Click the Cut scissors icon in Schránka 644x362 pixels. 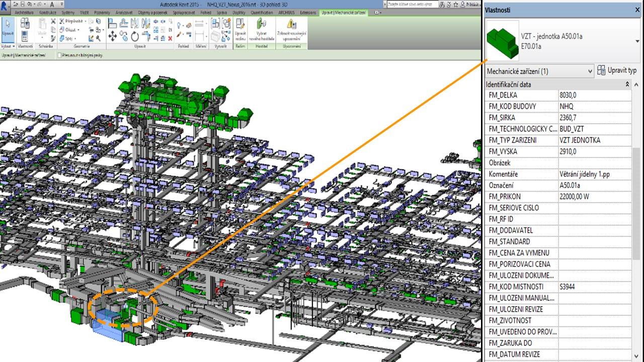click(53, 21)
